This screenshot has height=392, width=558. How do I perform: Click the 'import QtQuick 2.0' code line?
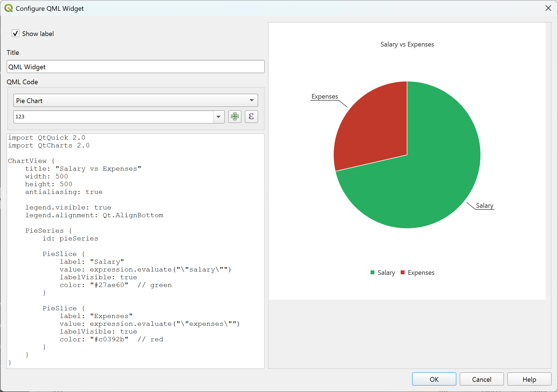[47, 138]
